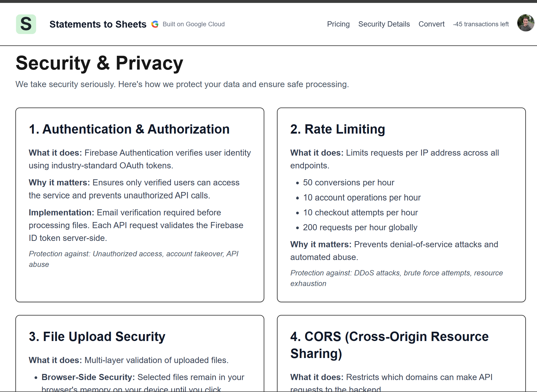Click the Authentication & Authorization card heading
This screenshot has width=537, height=392.
(129, 129)
